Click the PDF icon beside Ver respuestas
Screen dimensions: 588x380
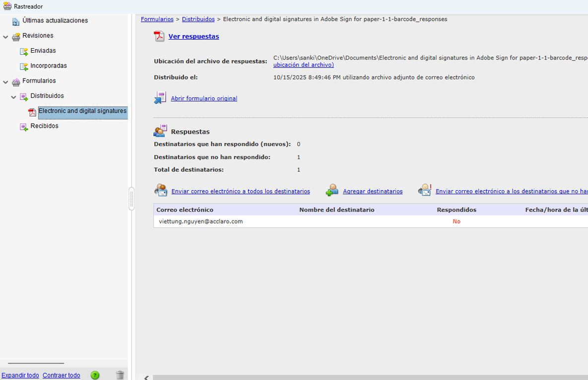tap(159, 36)
